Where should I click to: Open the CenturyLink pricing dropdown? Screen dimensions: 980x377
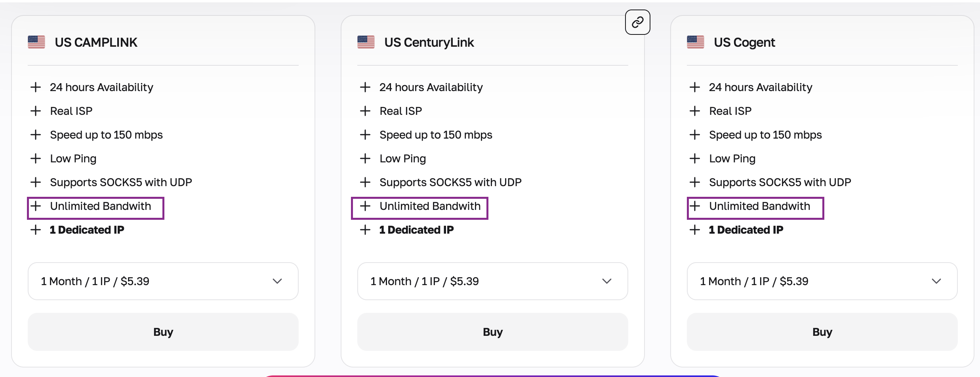point(492,281)
